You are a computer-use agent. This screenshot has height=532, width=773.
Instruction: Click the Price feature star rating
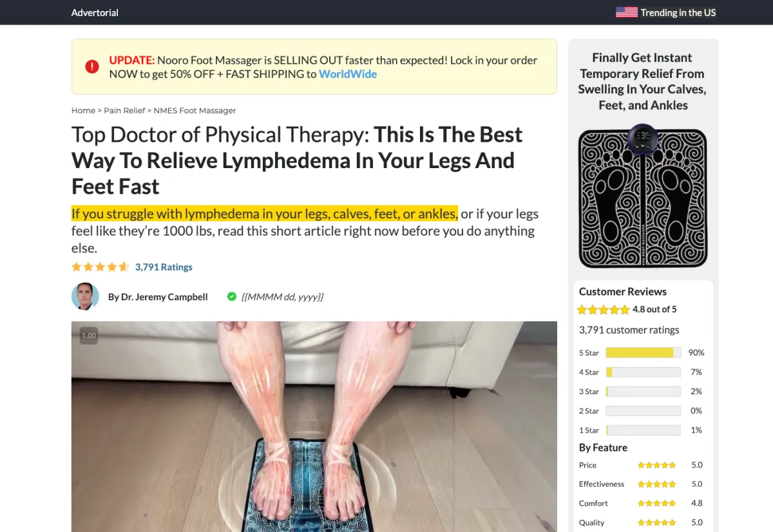(x=656, y=465)
